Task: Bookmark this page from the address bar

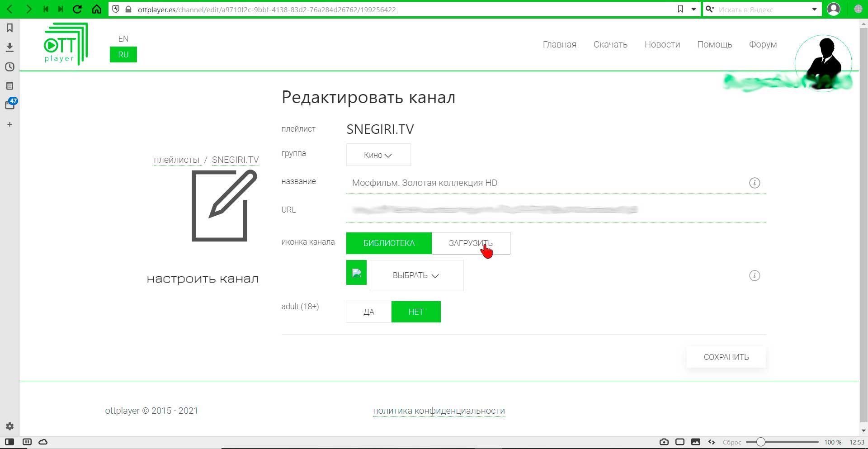Action: [680, 9]
